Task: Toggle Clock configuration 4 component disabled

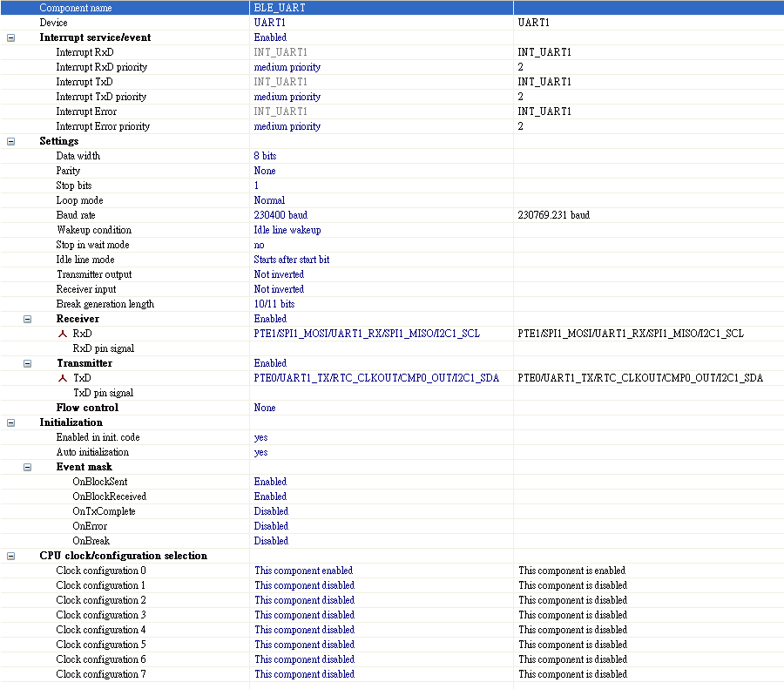Action: tap(305, 630)
